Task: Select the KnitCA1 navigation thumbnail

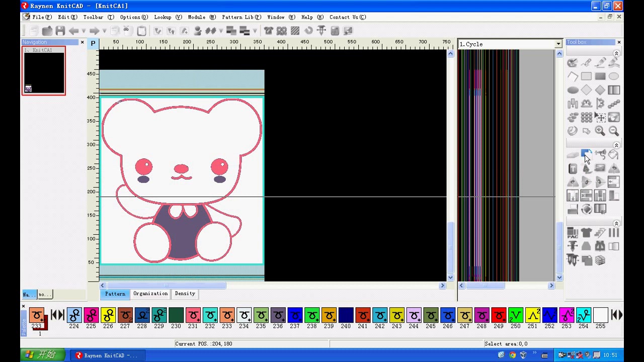Action: pyautogui.click(x=44, y=70)
